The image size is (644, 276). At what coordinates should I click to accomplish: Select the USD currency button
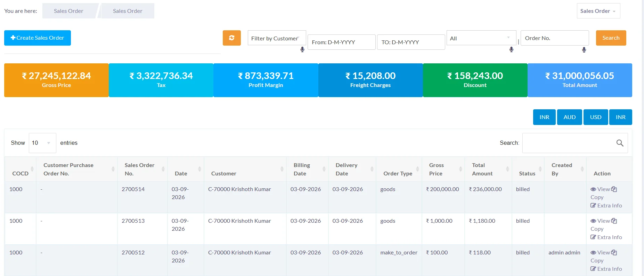click(596, 117)
